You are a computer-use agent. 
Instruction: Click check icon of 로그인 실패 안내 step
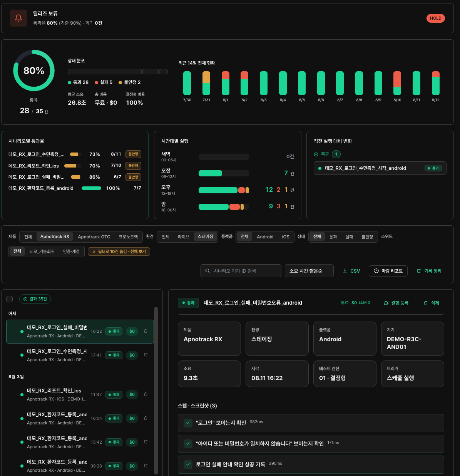(x=188, y=464)
